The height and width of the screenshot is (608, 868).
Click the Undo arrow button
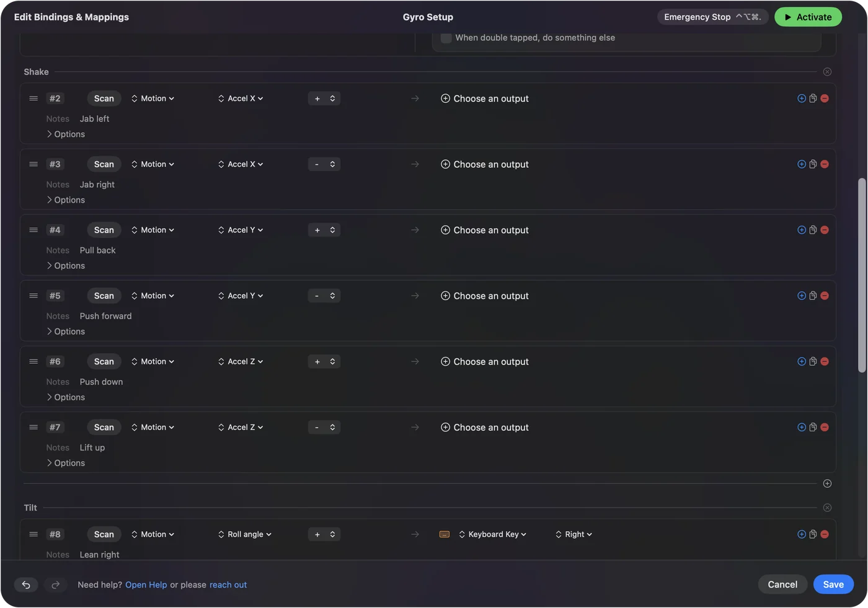[26, 584]
